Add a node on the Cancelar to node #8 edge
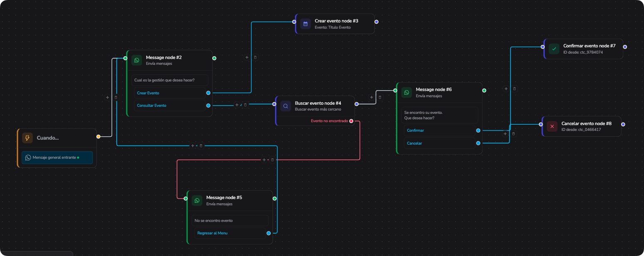Screen dimensions: 644x256 (505, 133)
